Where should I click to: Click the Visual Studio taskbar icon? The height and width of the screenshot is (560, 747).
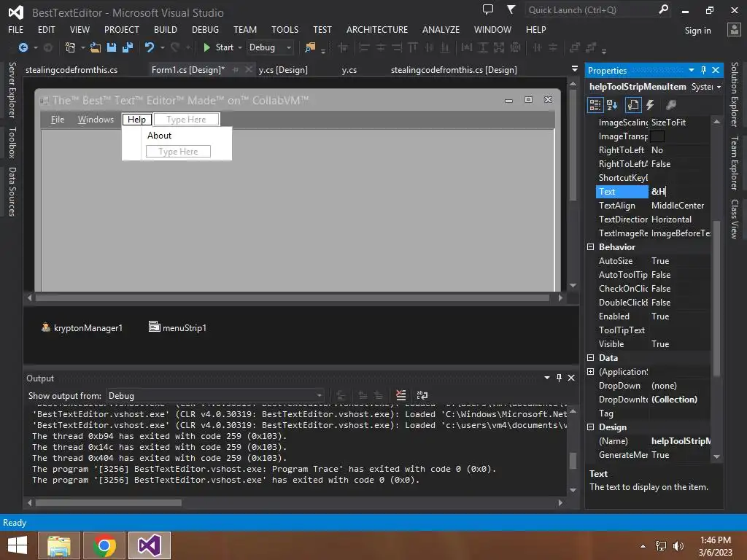pos(149,545)
